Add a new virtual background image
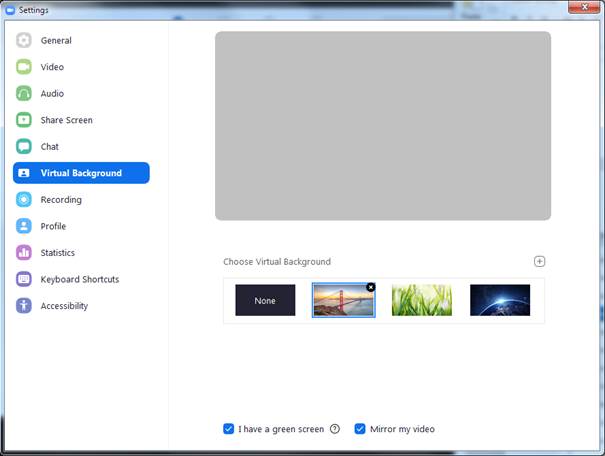This screenshot has height=456, width=605. pyautogui.click(x=539, y=262)
